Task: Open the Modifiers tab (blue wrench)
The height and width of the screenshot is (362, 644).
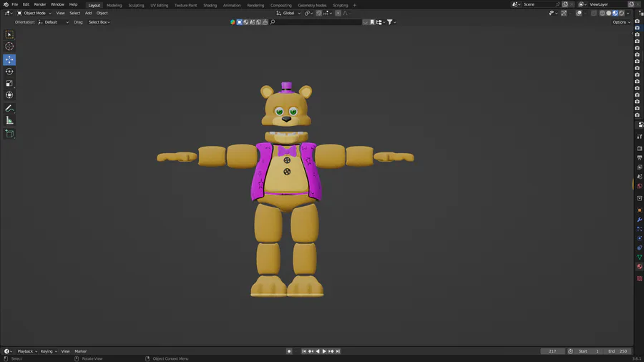Action: point(640,220)
